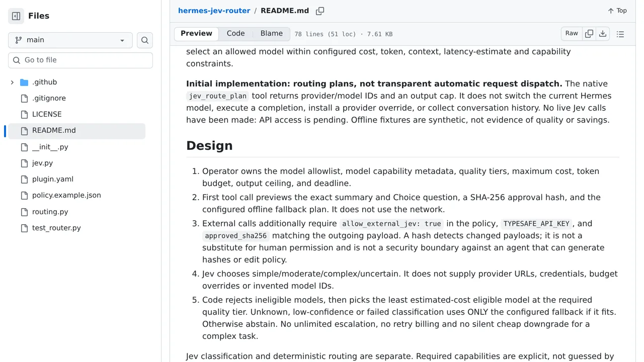
Task: Click the file icon beside policy.example.json
Action: 24,196
